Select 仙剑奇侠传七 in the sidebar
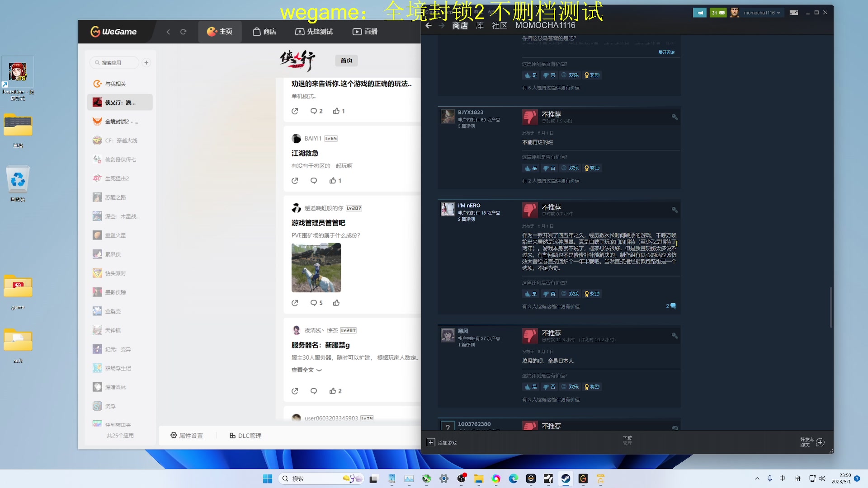 (120, 160)
